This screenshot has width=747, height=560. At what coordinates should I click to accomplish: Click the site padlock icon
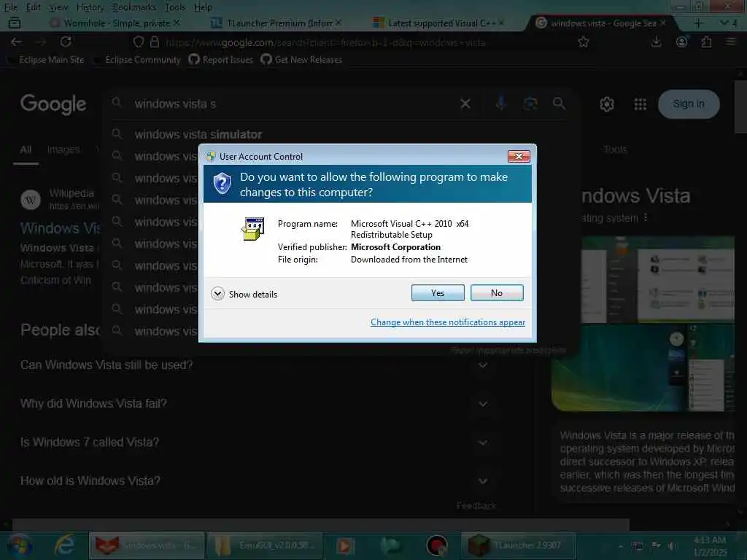(x=155, y=42)
